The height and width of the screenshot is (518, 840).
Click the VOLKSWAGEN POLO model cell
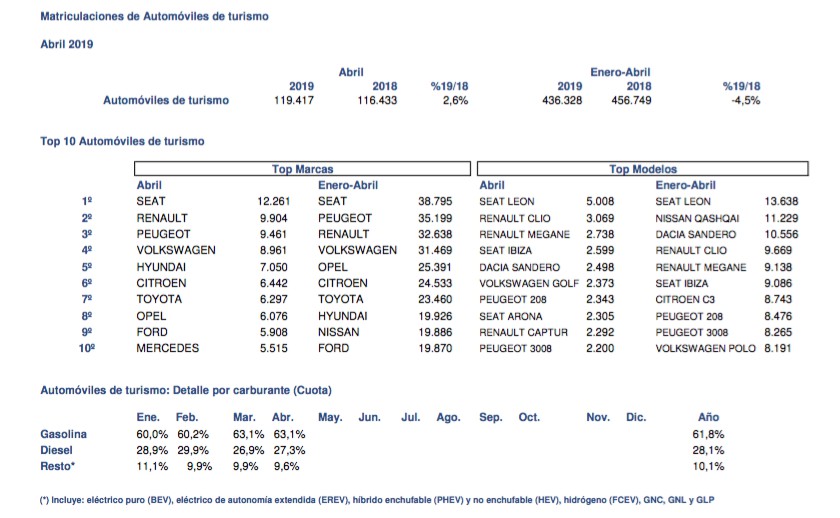point(705,348)
